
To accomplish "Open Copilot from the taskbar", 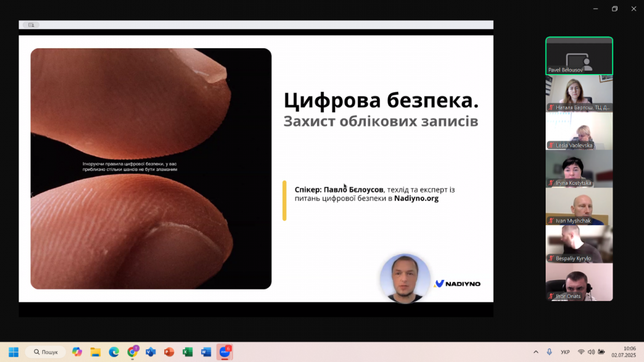I will click(x=77, y=352).
